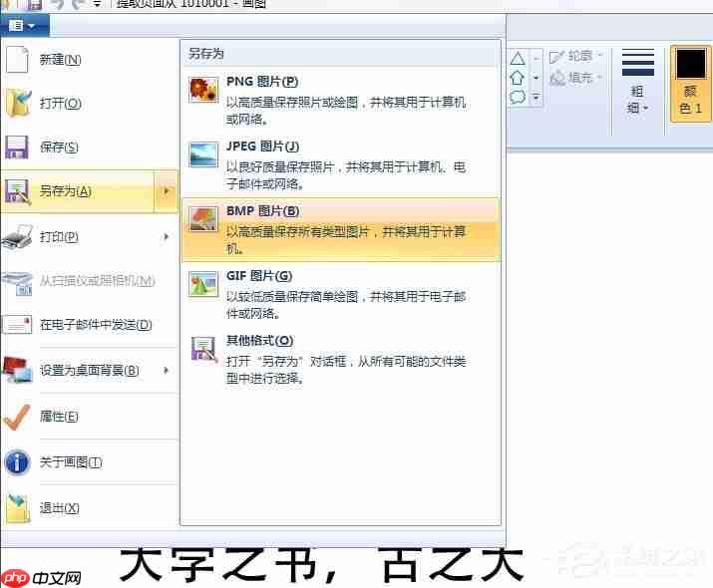Choose GIF 图片(G) save format
This screenshot has height=588, width=713.
coord(340,294)
